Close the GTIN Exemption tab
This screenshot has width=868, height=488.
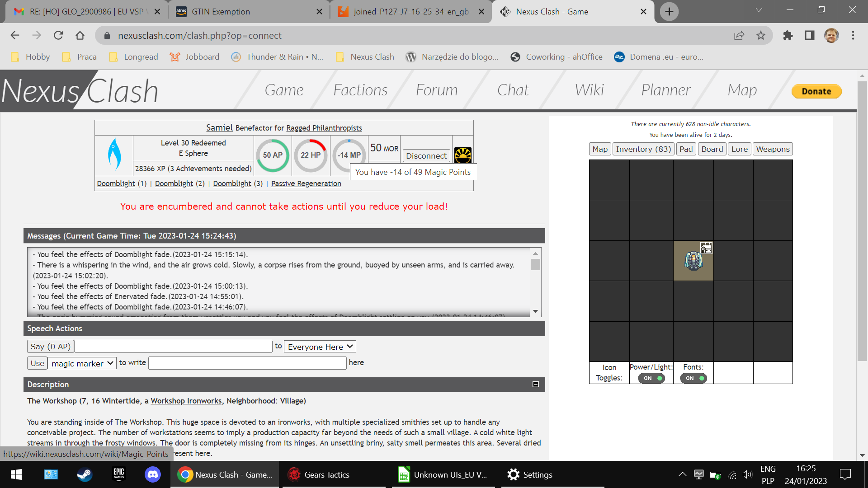[319, 12]
